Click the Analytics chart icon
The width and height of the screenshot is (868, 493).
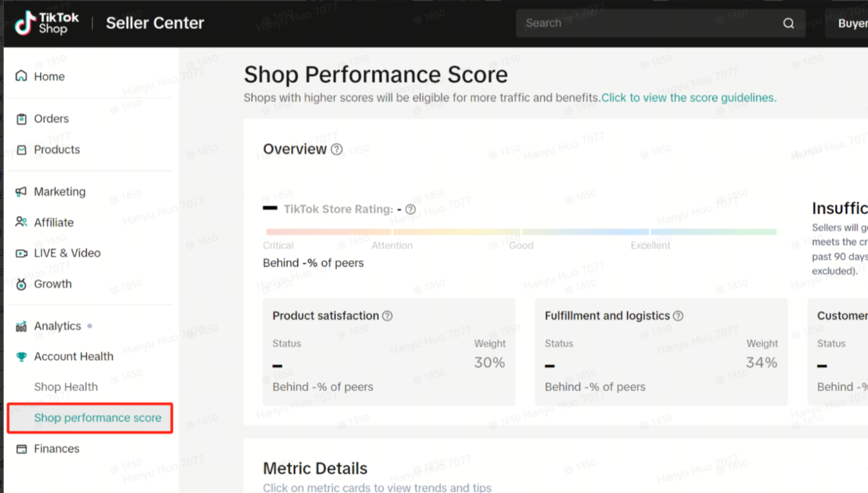tap(21, 326)
